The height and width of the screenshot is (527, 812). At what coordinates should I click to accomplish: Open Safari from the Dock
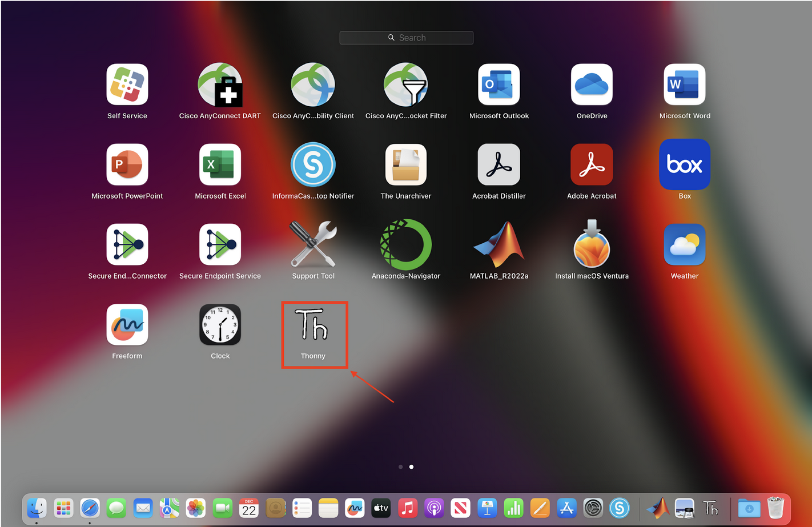tap(90, 508)
